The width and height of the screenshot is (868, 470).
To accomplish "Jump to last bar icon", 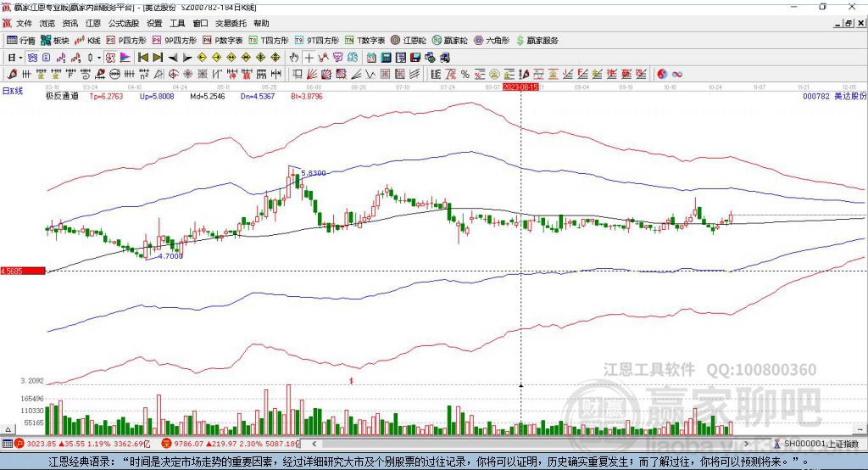I will [x=158, y=58].
